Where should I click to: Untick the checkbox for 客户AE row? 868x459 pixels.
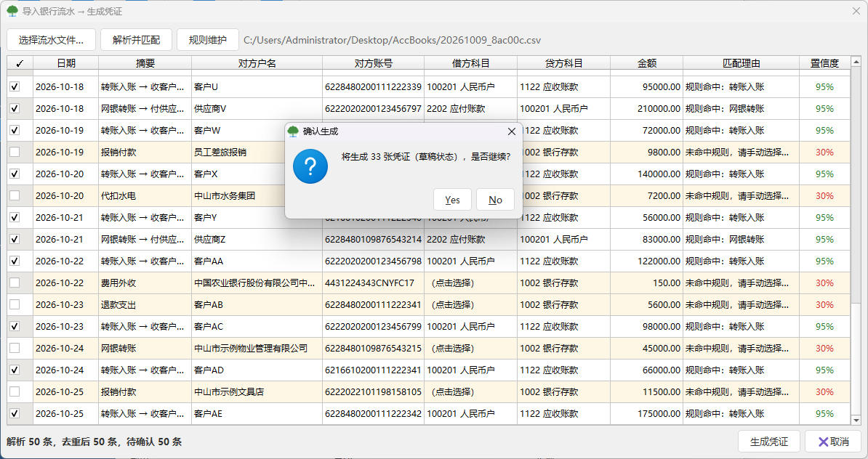click(15, 414)
